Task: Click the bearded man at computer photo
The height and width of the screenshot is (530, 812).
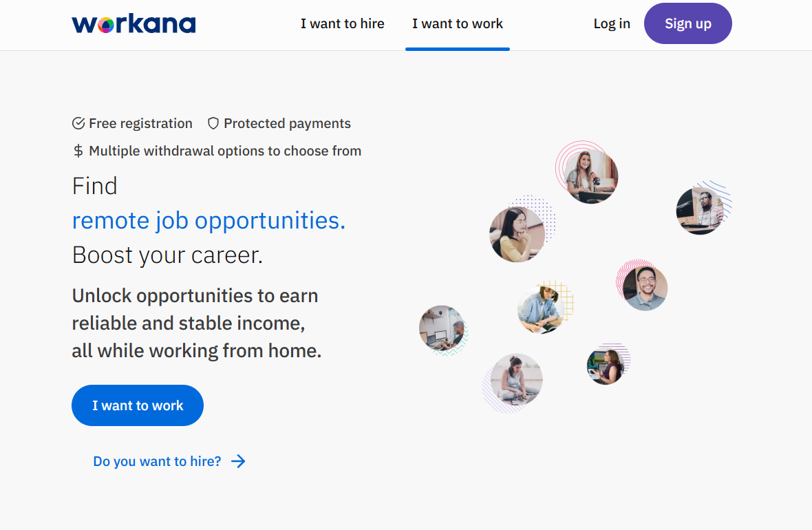Action: (699, 211)
